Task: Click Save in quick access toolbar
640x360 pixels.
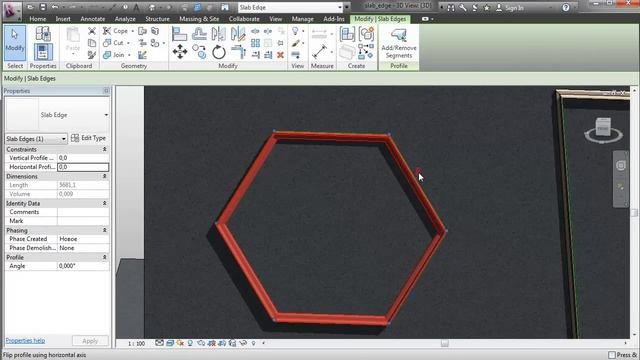Action: point(42,7)
